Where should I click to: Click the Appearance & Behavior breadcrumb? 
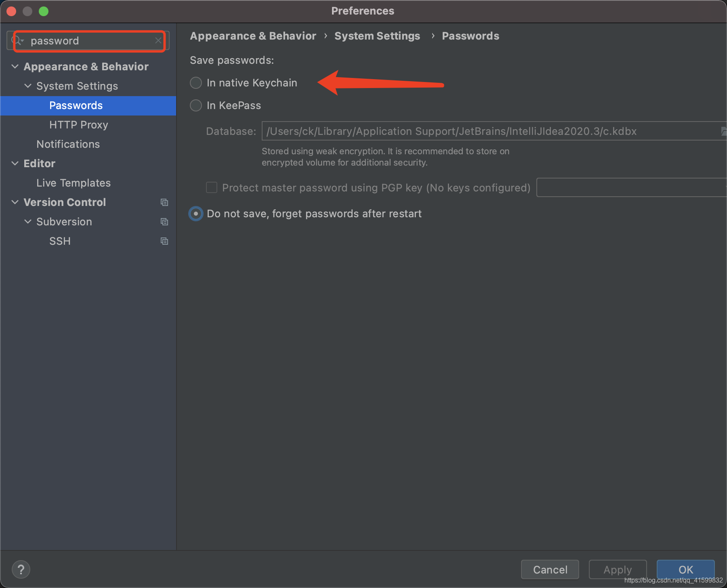(253, 36)
